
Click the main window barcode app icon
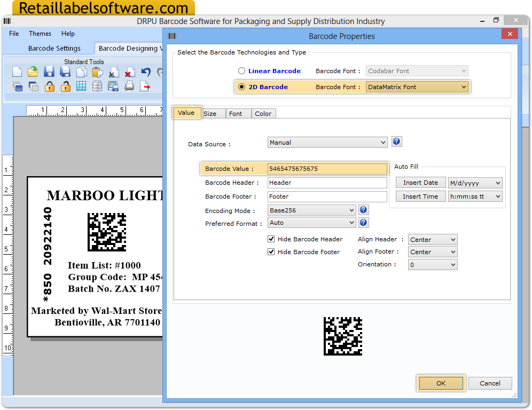pyautogui.click(x=7, y=21)
